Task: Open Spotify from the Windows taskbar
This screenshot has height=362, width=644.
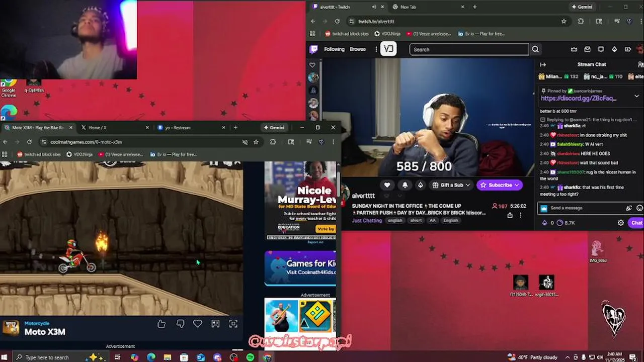Action: coord(251,357)
